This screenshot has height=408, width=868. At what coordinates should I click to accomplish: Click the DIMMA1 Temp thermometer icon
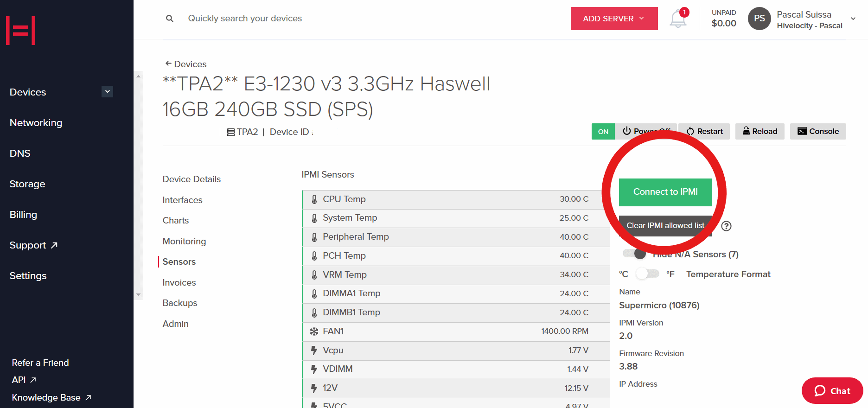pos(314,294)
